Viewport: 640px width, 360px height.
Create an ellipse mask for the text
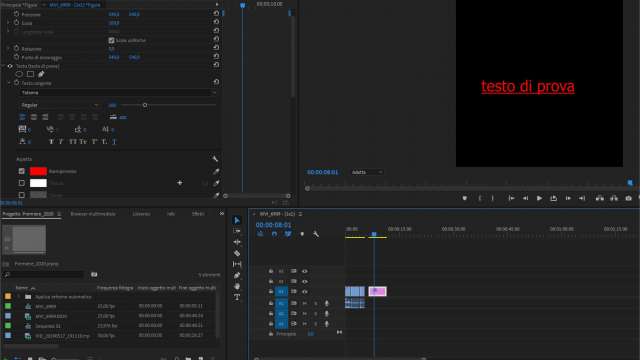point(19,74)
